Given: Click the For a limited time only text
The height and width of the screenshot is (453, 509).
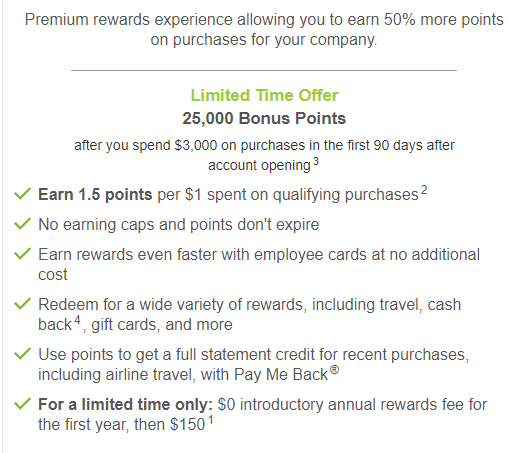Looking at the screenshot, I should 125,404.
